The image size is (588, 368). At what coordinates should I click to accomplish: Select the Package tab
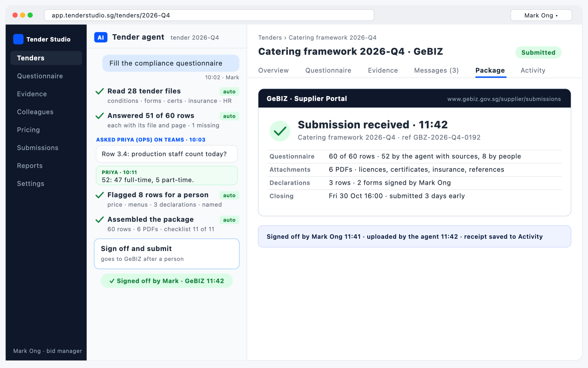[490, 70]
